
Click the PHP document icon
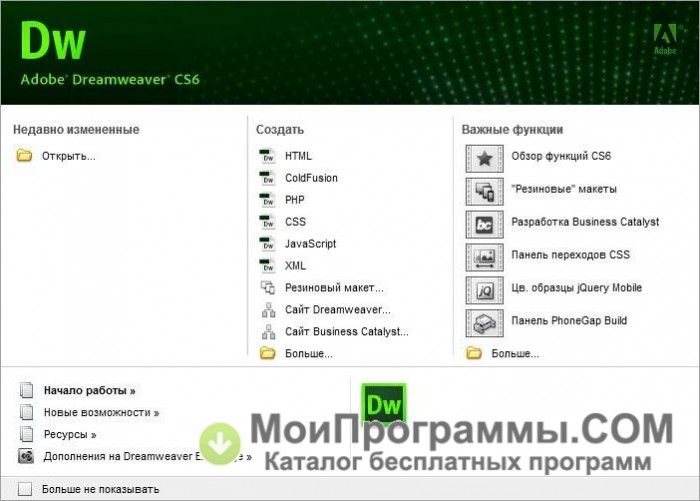267,199
